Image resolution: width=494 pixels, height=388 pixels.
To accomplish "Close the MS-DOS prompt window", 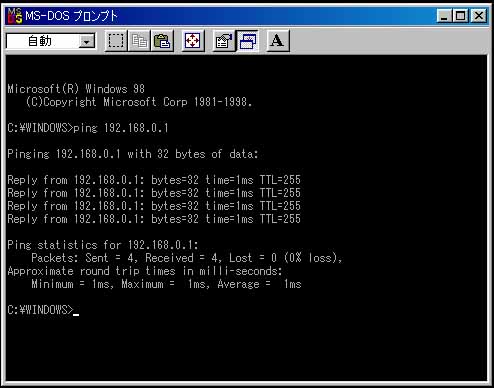I will 479,16.
